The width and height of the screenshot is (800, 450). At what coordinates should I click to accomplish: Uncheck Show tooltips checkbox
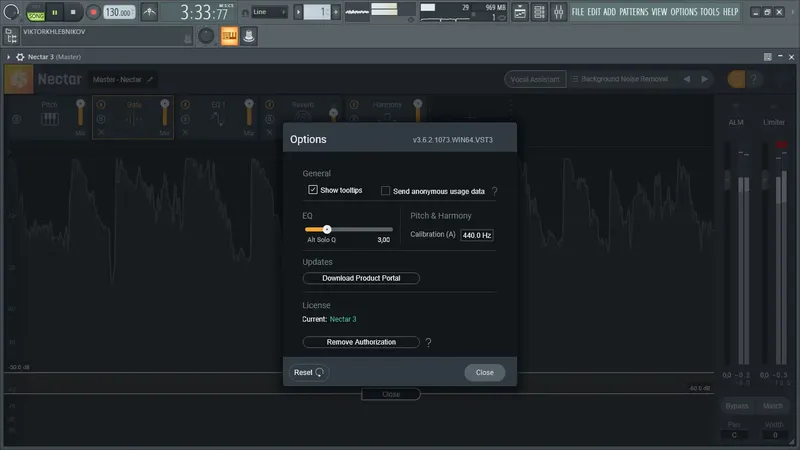313,190
